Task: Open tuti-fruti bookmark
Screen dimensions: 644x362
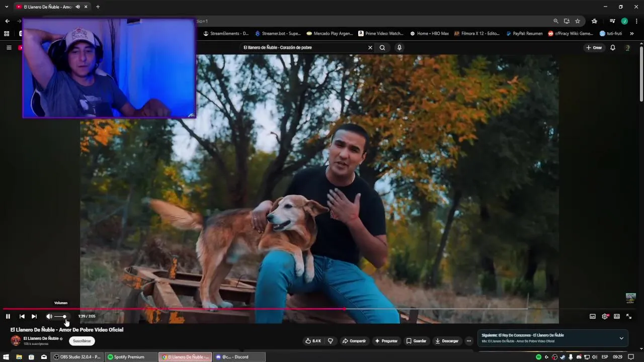Action: [611, 34]
